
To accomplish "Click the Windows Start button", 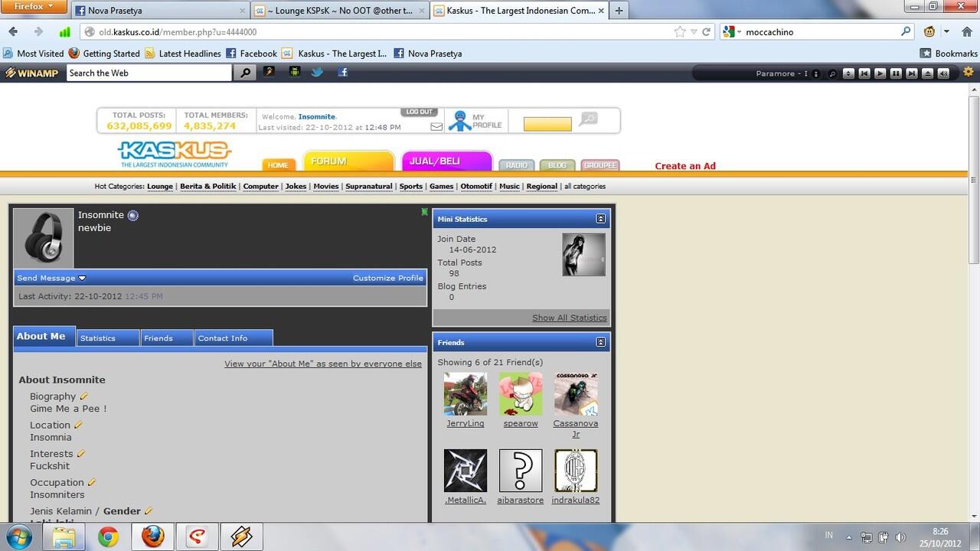I will [18, 536].
